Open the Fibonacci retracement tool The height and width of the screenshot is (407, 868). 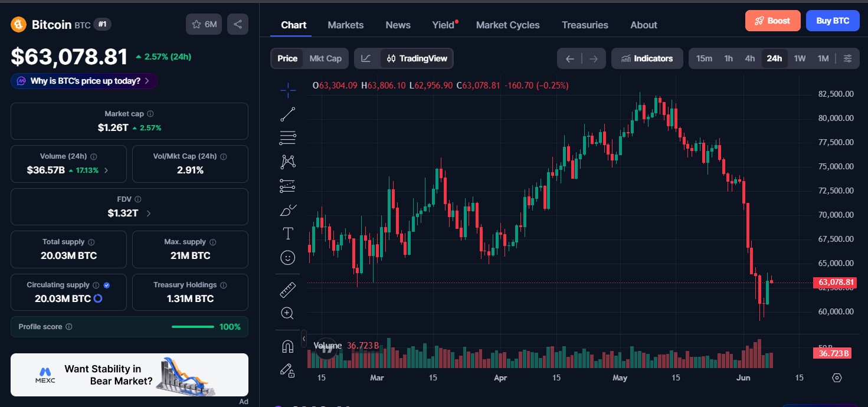288,138
